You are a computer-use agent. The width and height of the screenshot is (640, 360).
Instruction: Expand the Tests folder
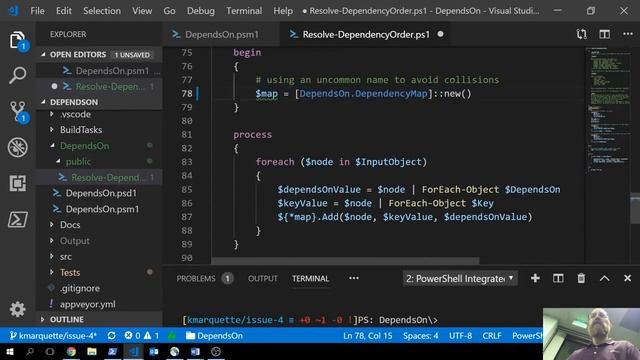coord(70,273)
